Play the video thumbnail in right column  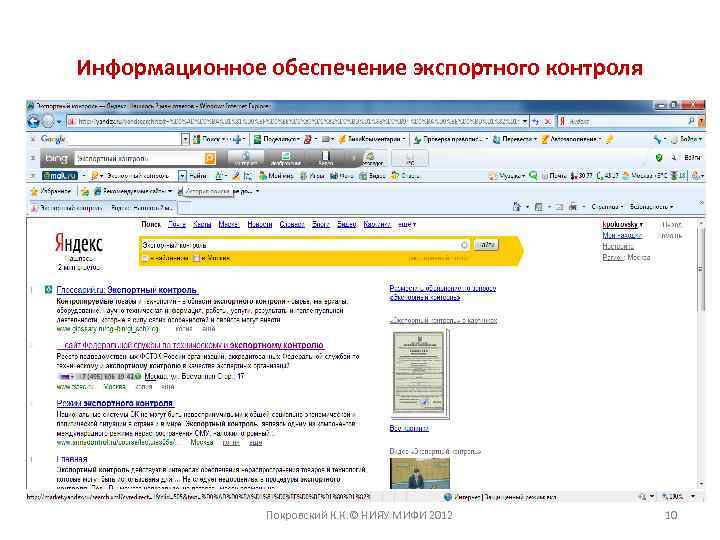(x=420, y=473)
